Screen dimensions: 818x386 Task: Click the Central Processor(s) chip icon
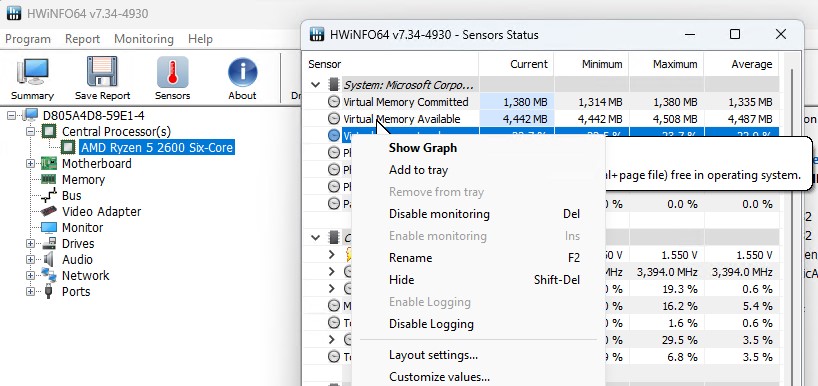pos(49,131)
